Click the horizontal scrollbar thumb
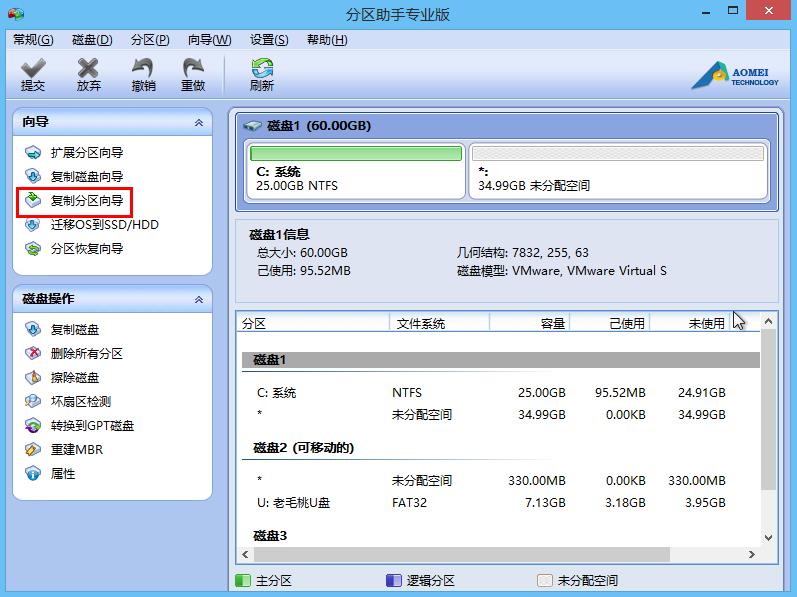Viewport: 797px width, 597px height. 462,554
